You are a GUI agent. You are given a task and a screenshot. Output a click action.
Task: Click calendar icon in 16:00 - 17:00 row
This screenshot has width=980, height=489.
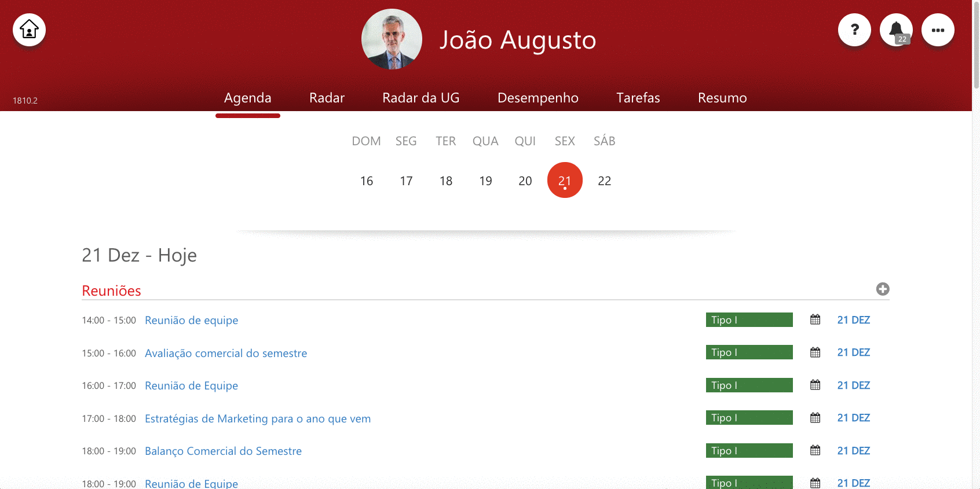815,385
